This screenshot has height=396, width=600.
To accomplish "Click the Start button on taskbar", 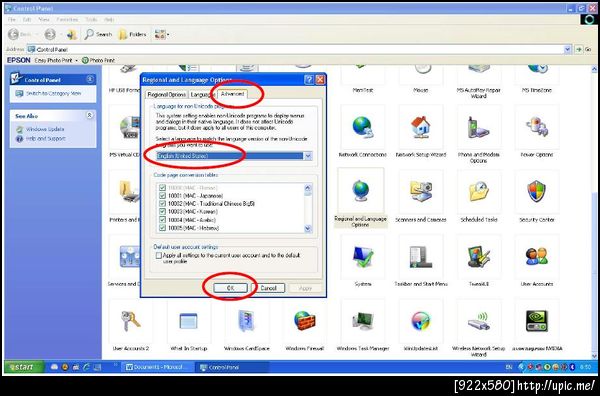I will (24, 367).
